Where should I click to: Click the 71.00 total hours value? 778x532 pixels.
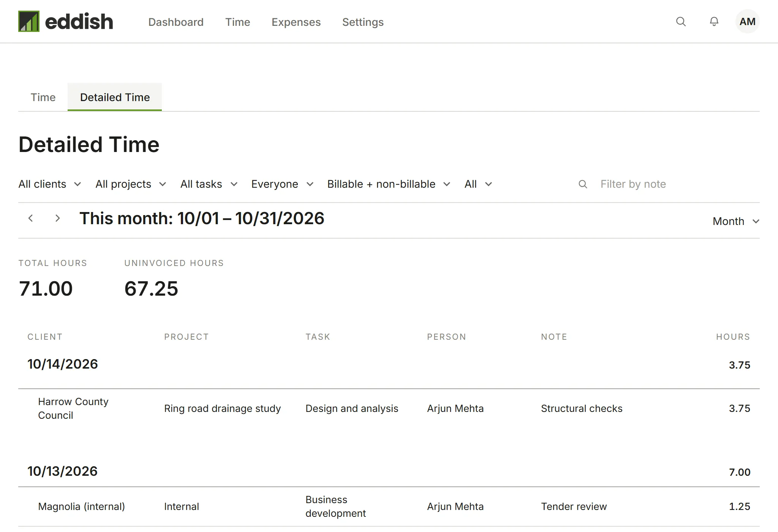pyautogui.click(x=46, y=288)
